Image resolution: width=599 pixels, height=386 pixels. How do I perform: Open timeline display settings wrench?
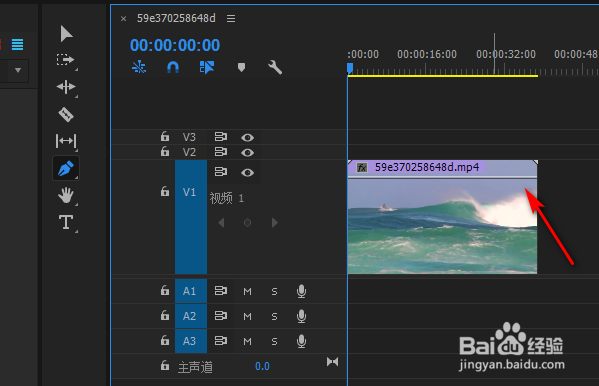[275, 67]
